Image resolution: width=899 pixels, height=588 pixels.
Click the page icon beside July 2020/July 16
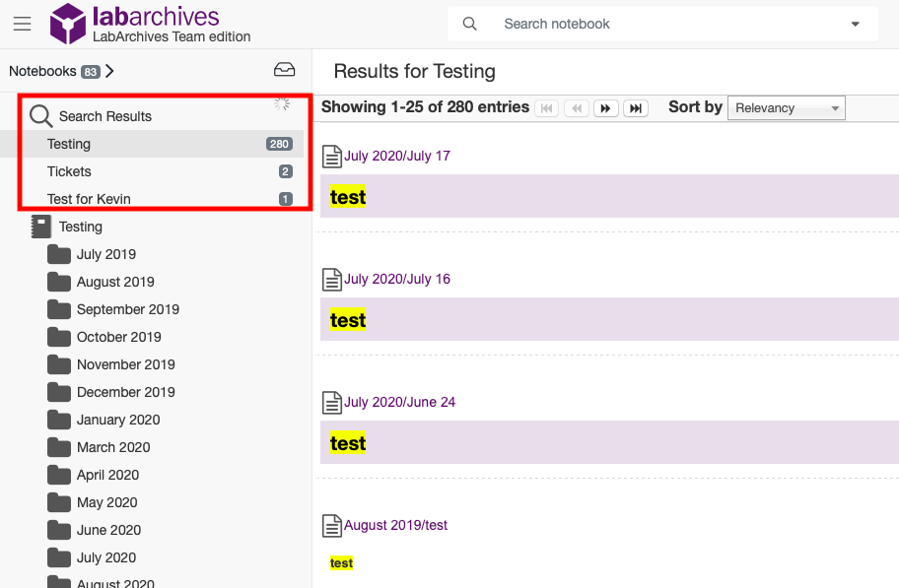pyautogui.click(x=332, y=280)
